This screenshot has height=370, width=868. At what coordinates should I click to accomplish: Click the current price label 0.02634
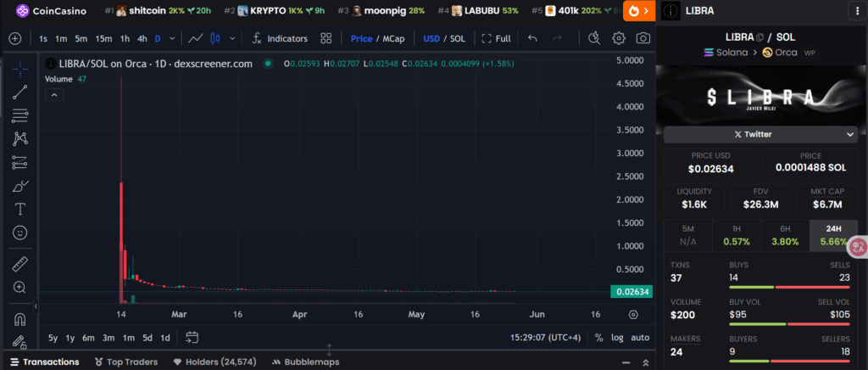point(631,292)
